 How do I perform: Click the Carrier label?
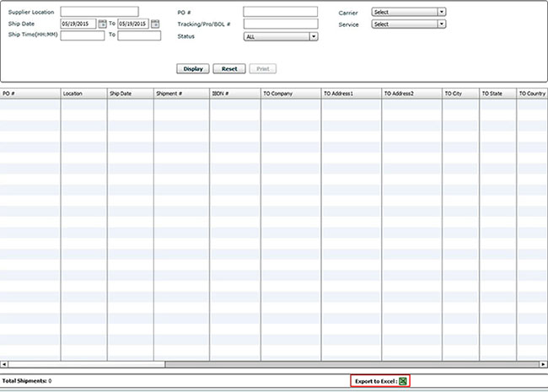348,13
